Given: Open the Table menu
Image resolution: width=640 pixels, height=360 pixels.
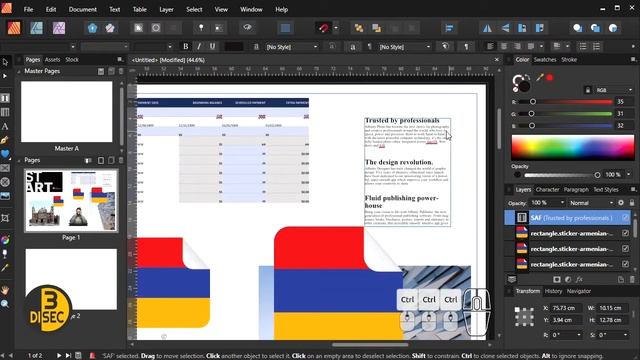Looking at the screenshot, I should 140,9.
